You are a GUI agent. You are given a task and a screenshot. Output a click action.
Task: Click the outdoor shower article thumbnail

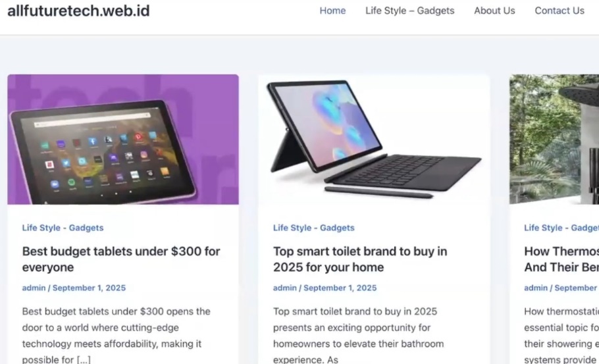pyautogui.click(x=554, y=140)
